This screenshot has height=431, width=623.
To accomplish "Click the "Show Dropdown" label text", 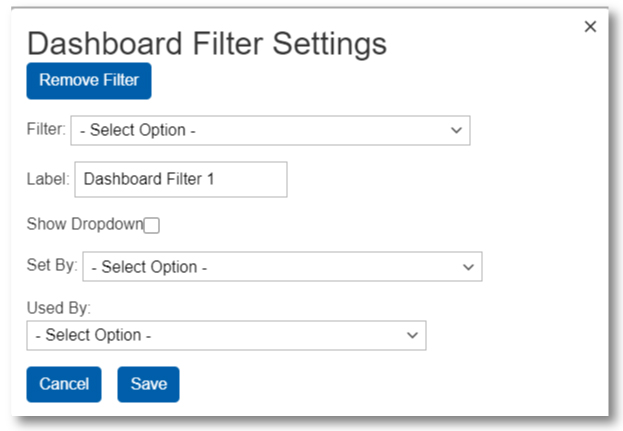I will click(x=84, y=224).
